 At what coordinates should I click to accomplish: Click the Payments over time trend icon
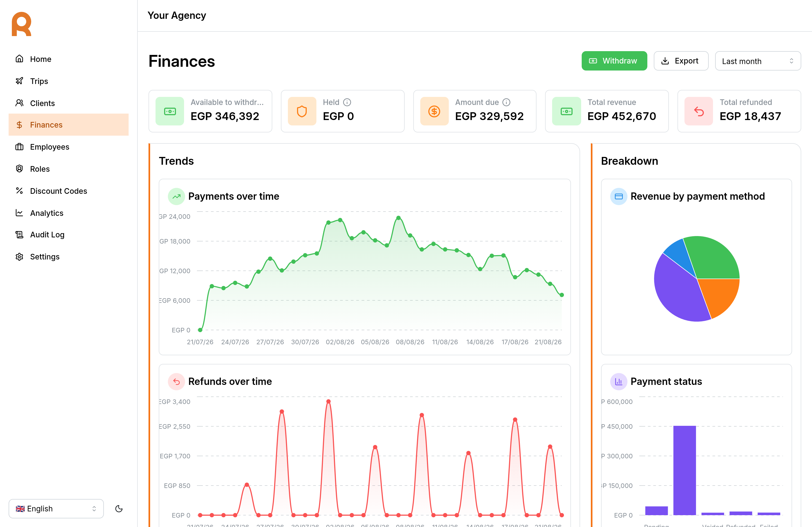[176, 196]
